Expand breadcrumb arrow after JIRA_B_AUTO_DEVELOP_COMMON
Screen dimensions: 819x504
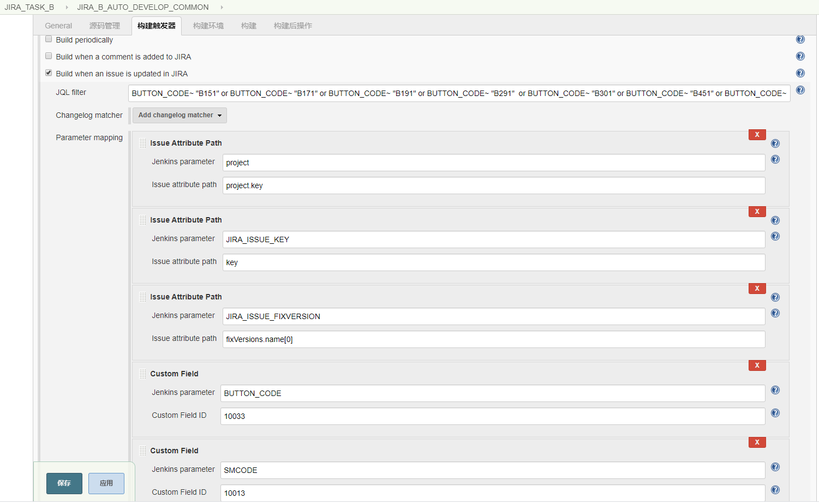[222, 7]
